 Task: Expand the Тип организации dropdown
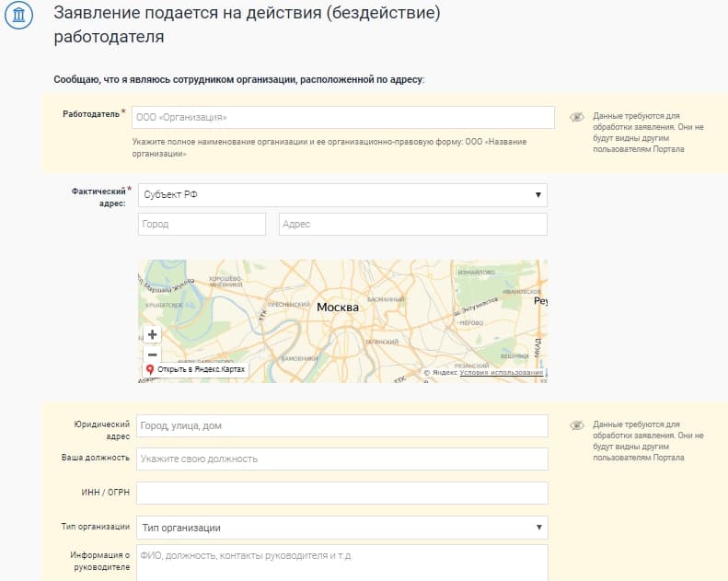(341, 528)
